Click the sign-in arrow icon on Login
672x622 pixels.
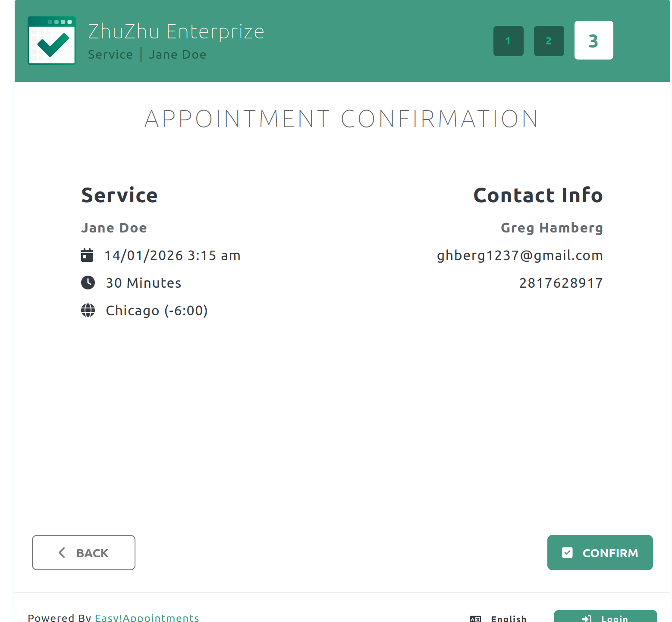point(587,619)
